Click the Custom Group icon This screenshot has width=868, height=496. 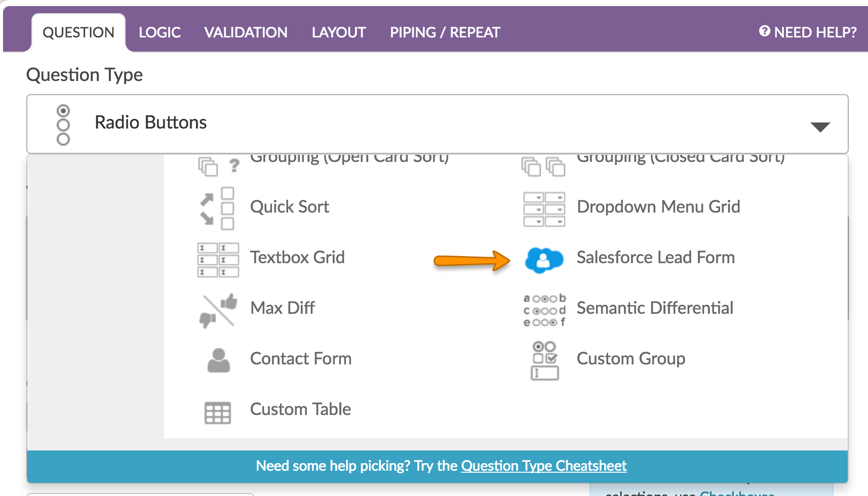pos(544,360)
